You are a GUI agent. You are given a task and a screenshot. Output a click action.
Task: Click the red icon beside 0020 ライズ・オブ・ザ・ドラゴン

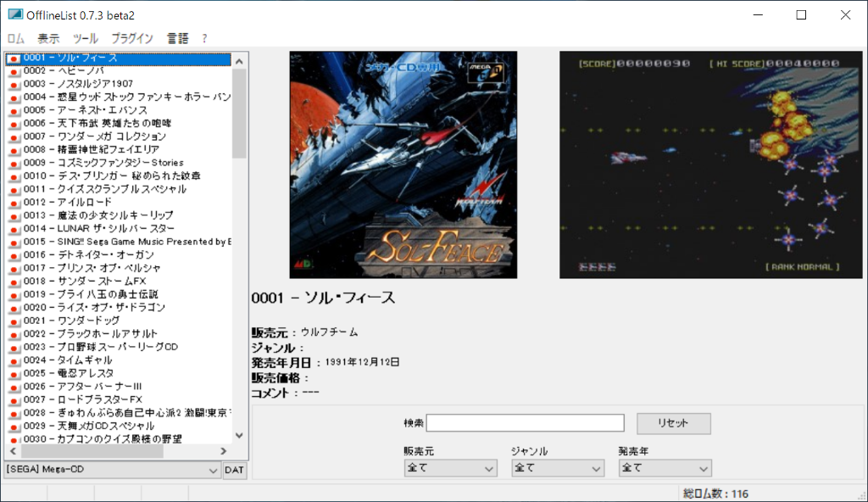coord(14,308)
